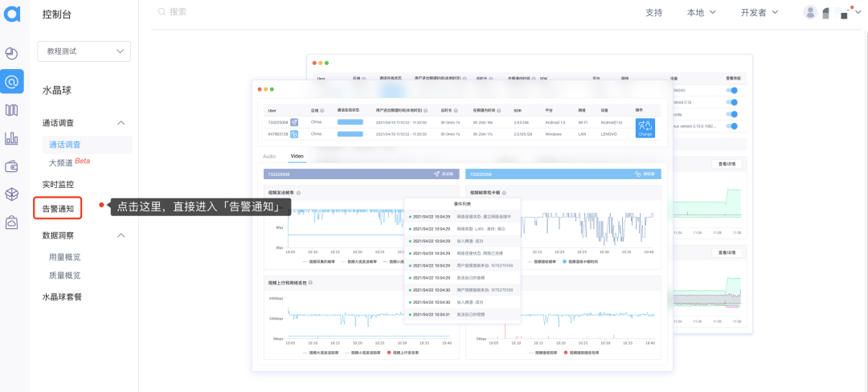Click the 控制台 title at the top of sidebar
Viewport: 868px width, 392px height.
point(56,15)
